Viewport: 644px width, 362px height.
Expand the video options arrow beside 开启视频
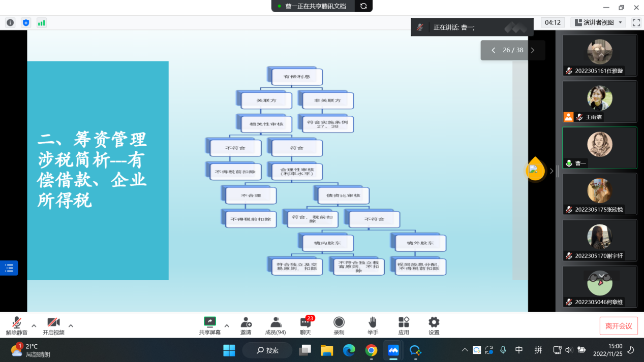(x=71, y=325)
